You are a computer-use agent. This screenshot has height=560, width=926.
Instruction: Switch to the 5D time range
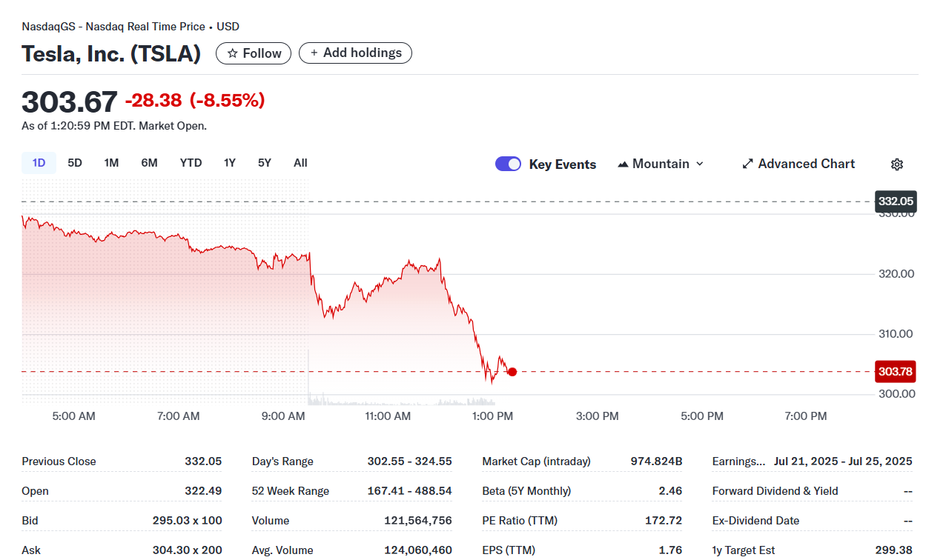coord(75,163)
